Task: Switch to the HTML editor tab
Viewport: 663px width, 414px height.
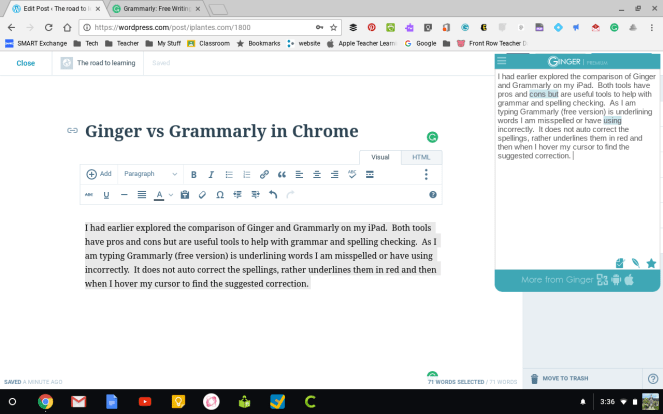Action: pyautogui.click(x=421, y=157)
